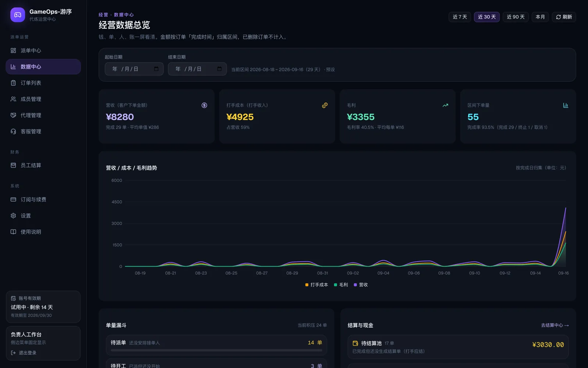Select the 近 90 天 range button

[x=516, y=17]
